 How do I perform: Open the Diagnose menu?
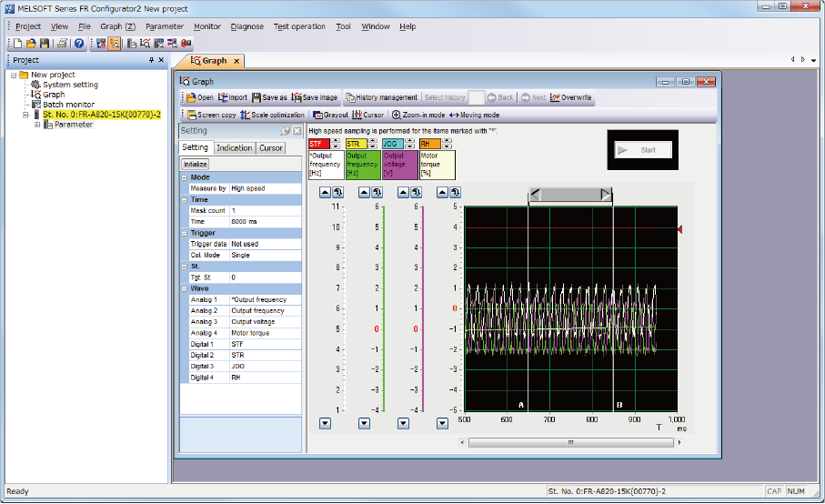(x=247, y=26)
